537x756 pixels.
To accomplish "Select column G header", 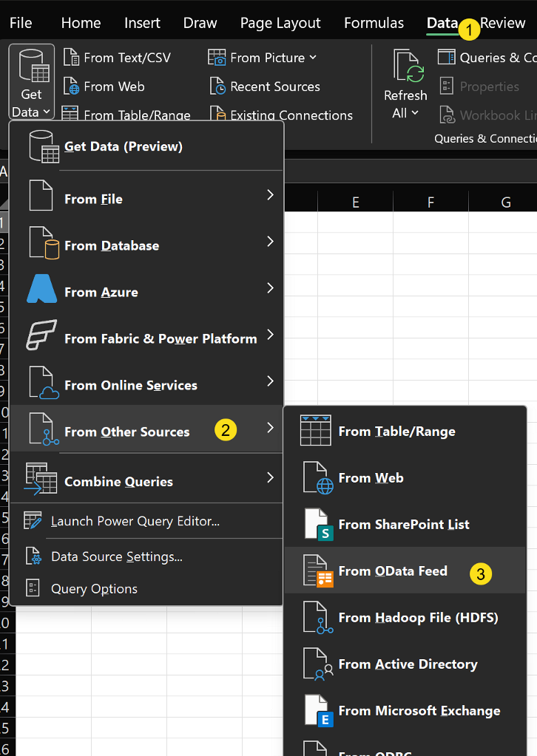I will pyautogui.click(x=506, y=202).
